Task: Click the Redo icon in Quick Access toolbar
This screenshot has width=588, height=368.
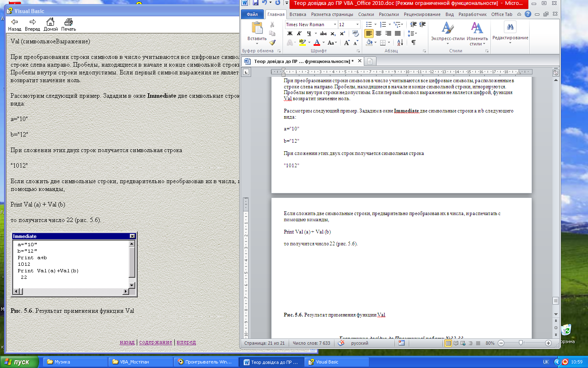Action: click(278, 3)
